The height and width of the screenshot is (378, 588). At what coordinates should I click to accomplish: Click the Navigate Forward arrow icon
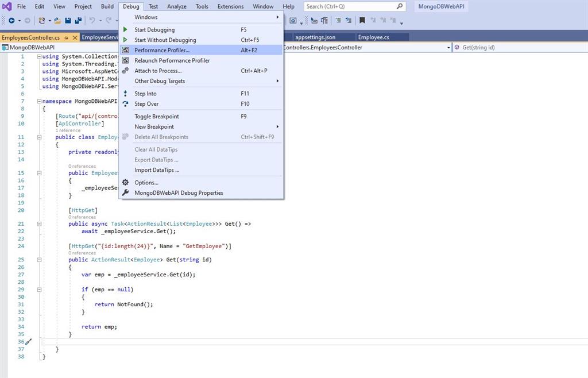(27, 20)
